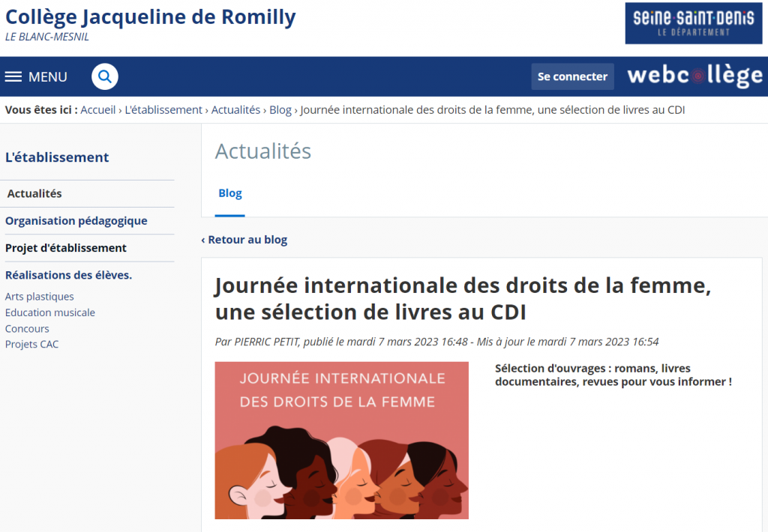This screenshot has height=532, width=768.
Task: Click the Journée internationale article image
Action: (x=341, y=441)
